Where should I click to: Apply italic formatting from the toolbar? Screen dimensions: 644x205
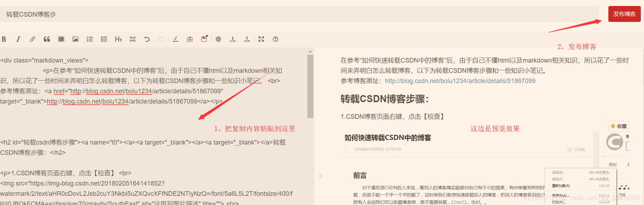(x=18, y=39)
